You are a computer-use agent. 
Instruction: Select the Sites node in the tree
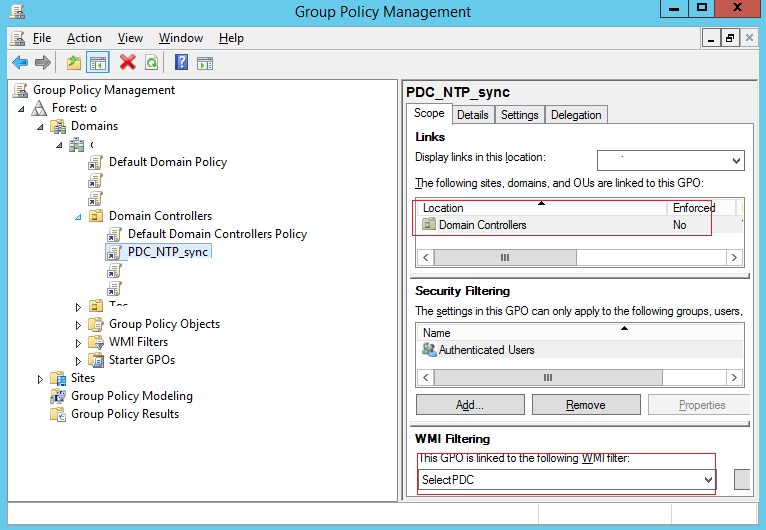click(83, 378)
